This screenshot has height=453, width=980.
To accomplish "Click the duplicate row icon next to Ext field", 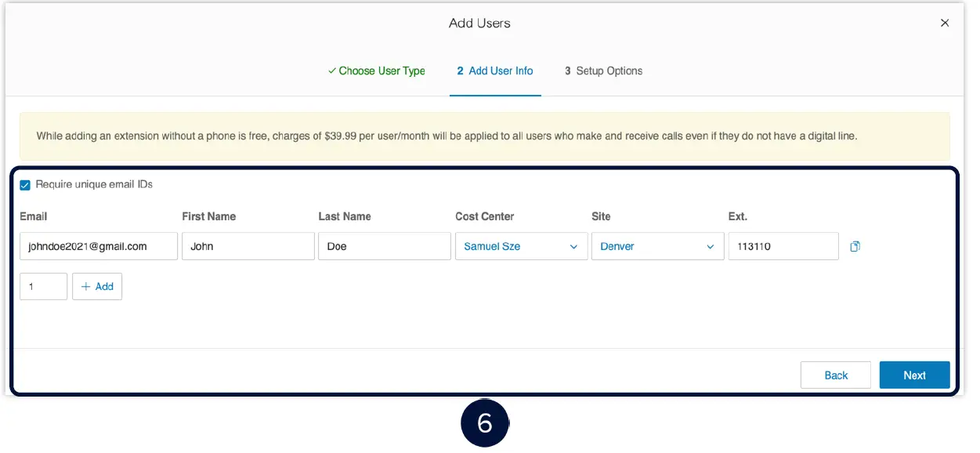I will tap(855, 246).
